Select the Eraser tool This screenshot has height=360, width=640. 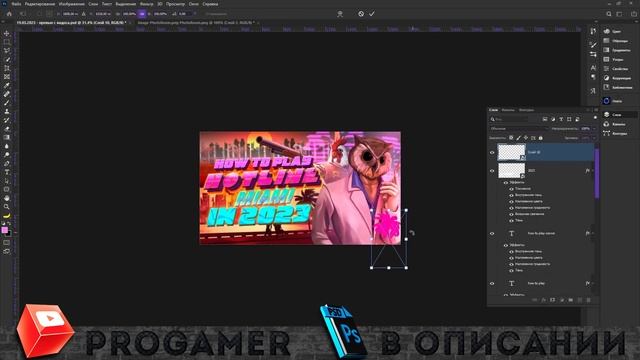[x=7, y=129]
